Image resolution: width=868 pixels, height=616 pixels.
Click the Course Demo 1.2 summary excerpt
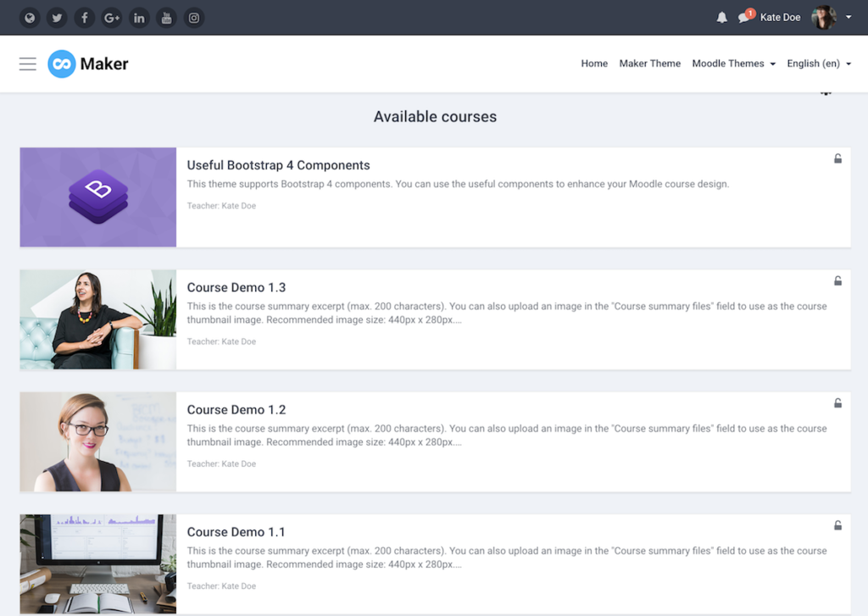[507, 435]
